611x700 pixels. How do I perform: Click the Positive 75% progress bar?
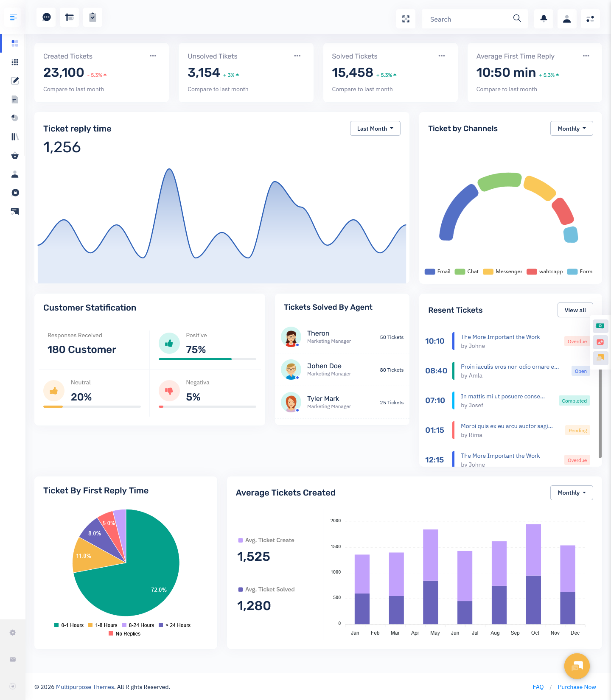[207, 359]
